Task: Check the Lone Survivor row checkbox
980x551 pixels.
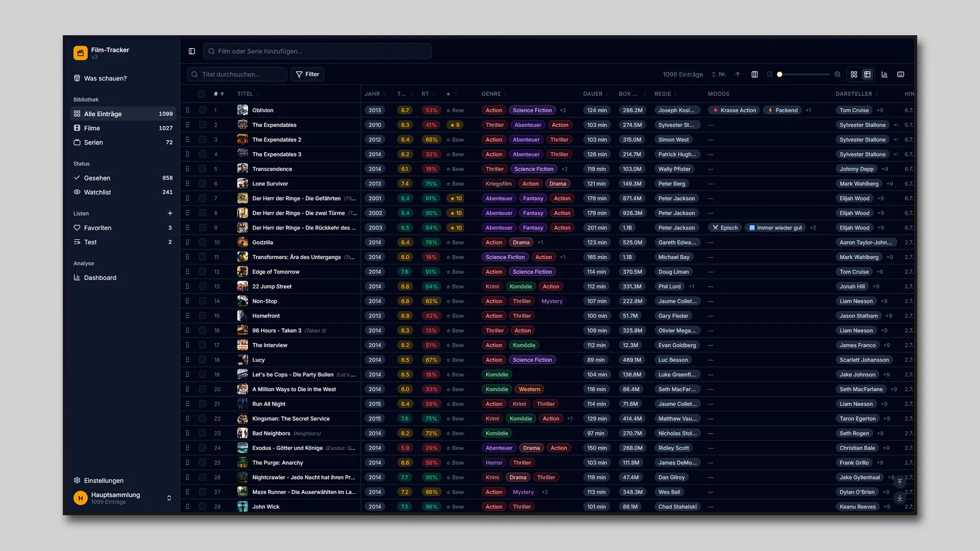Action: tap(203, 184)
